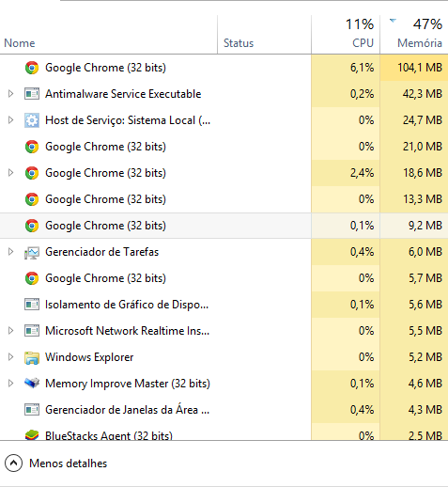Sort by the Memória column header
Screen dimensions: 448x487
[414, 35]
